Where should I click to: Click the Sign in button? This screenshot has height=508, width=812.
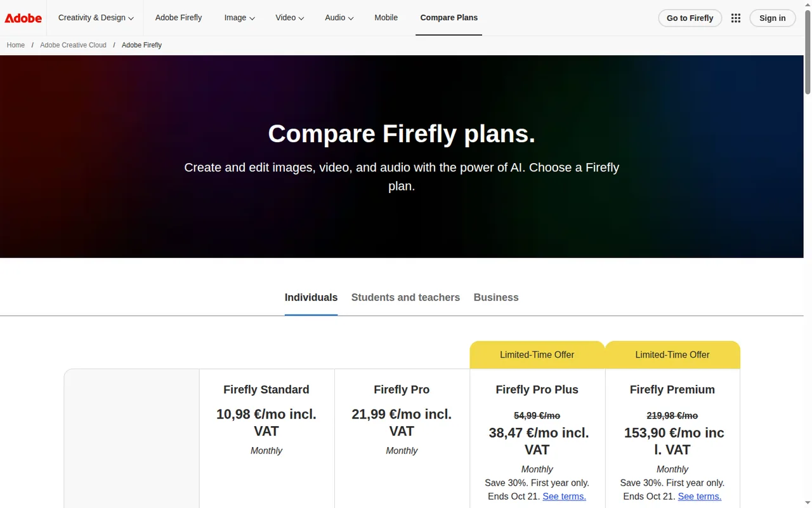pyautogui.click(x=772, y=18)
